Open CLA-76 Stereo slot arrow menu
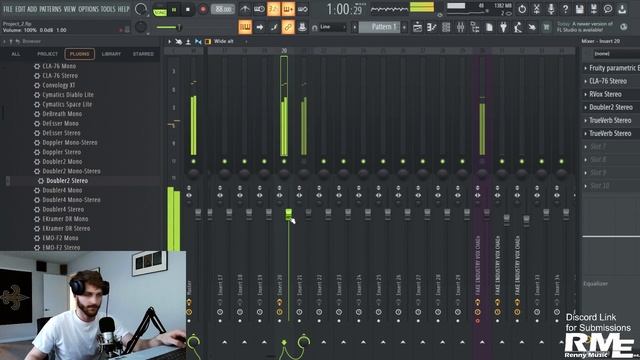 [585, 81]
